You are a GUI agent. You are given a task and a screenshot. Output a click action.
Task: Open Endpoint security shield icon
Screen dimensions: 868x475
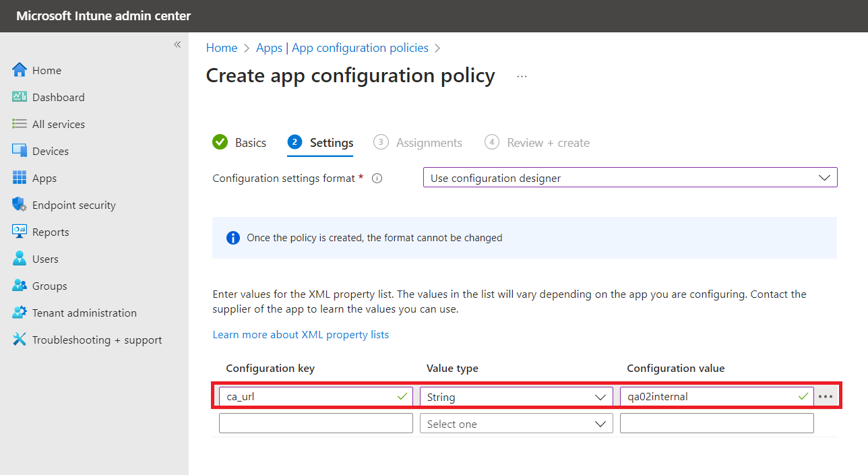click(20, 205)
